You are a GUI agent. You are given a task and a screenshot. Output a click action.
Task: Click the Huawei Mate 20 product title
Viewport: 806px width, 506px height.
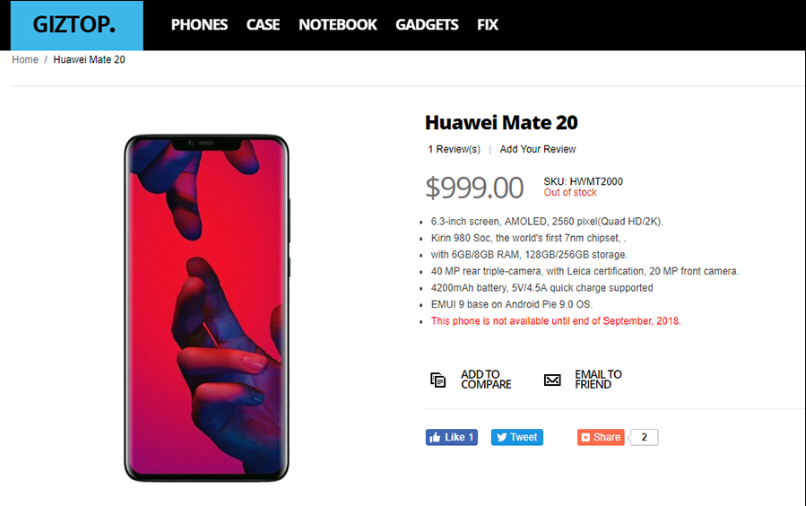[501, 122]
